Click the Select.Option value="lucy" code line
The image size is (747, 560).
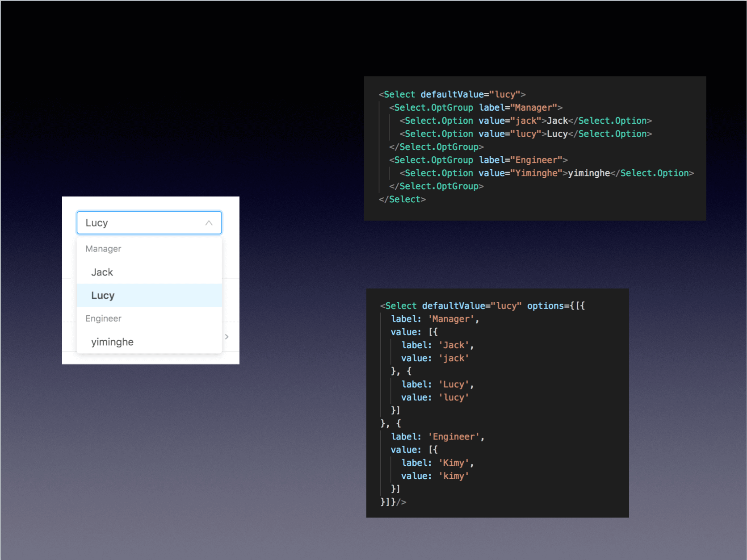pyautogui.click(x=525, y=134)
